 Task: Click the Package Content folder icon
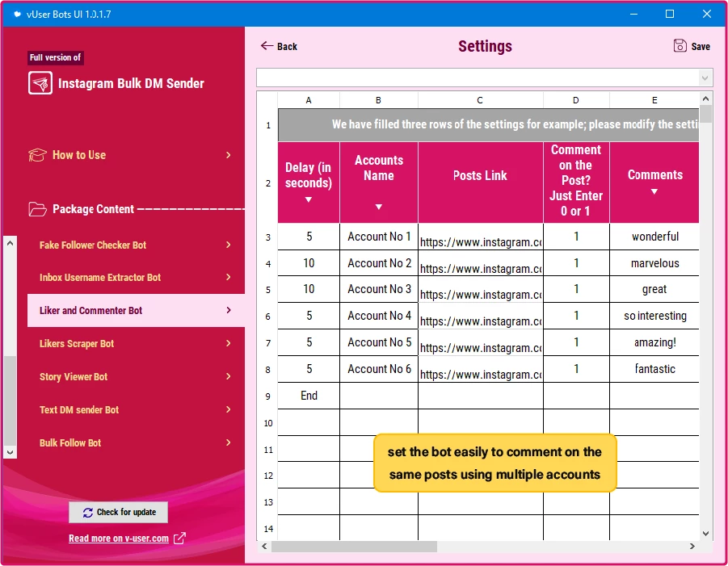37,209
